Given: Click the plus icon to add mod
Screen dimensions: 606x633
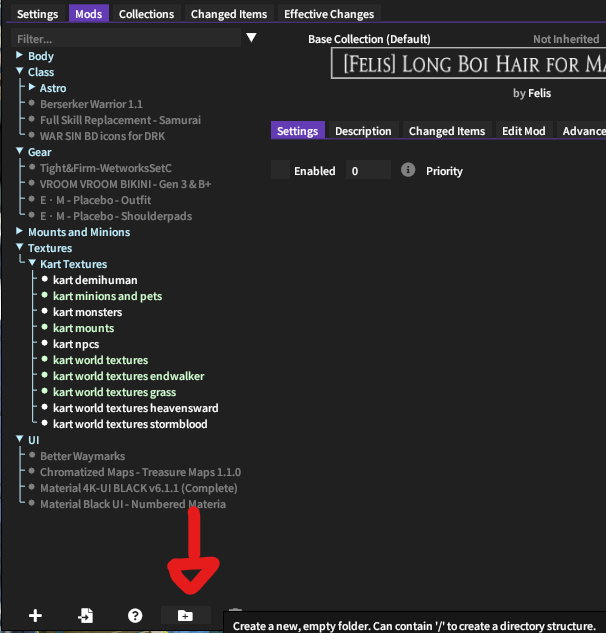Looking at the screenshot, I should (36, 616).
